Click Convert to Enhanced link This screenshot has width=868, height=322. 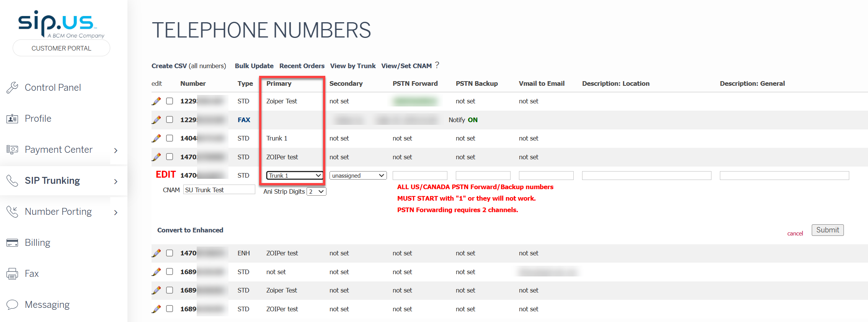[x=190, y=230]
